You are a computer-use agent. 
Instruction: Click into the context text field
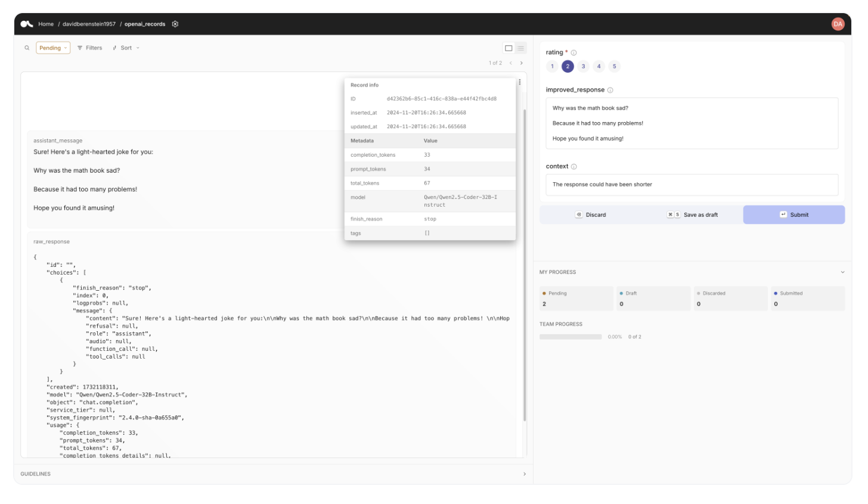click(x=692, y=185)
